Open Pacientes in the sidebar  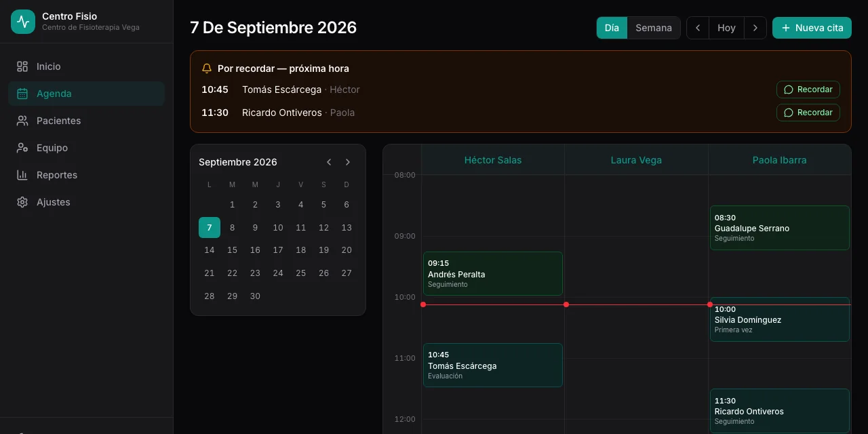[87, 121]
